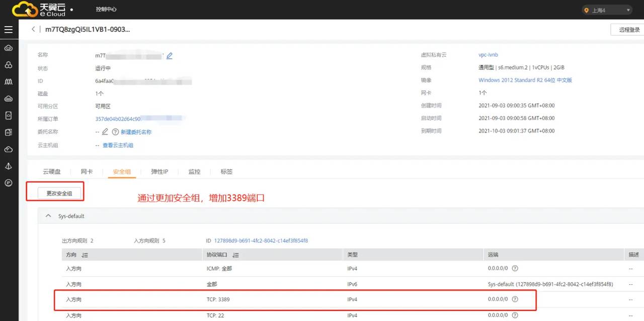Image resolution: width=644 pixels, height=321 pixels.
Task: Click the cloud server icon at top of sidebar
Action: (8, 48)
